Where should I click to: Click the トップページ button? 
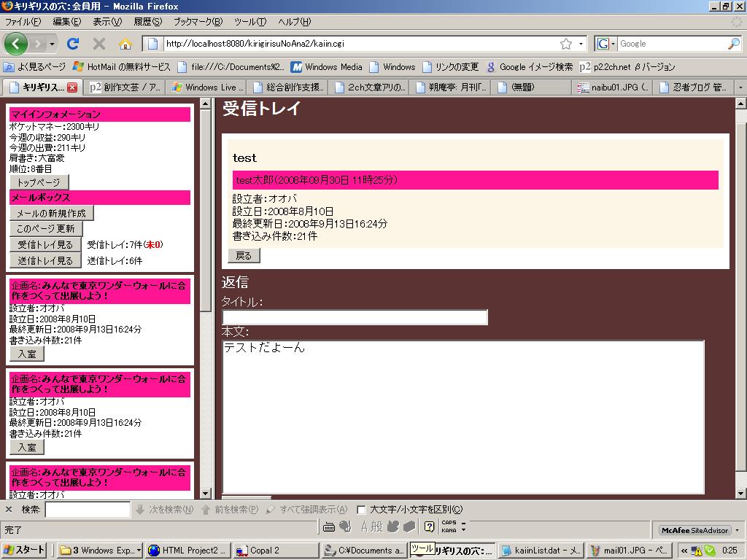tap(39, 182)
